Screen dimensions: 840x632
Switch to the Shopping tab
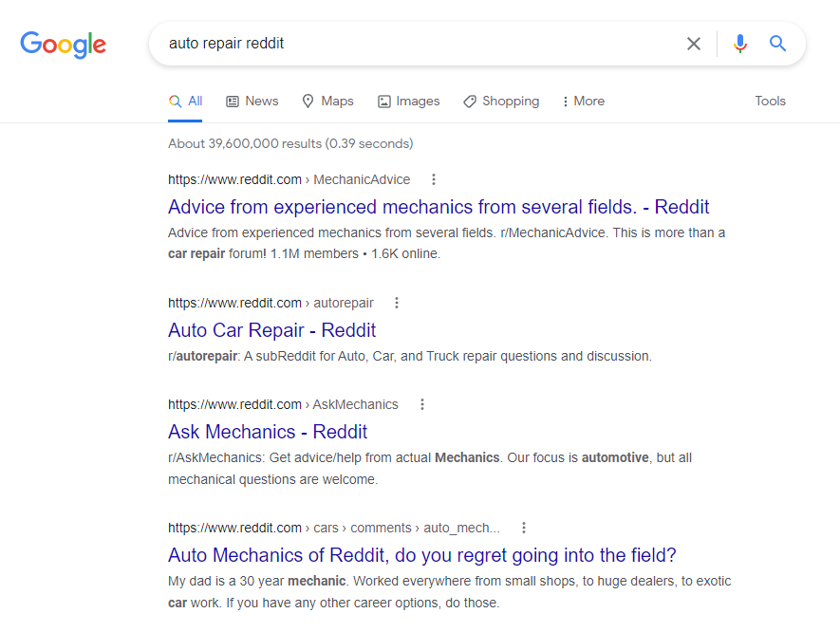point(501,102)
